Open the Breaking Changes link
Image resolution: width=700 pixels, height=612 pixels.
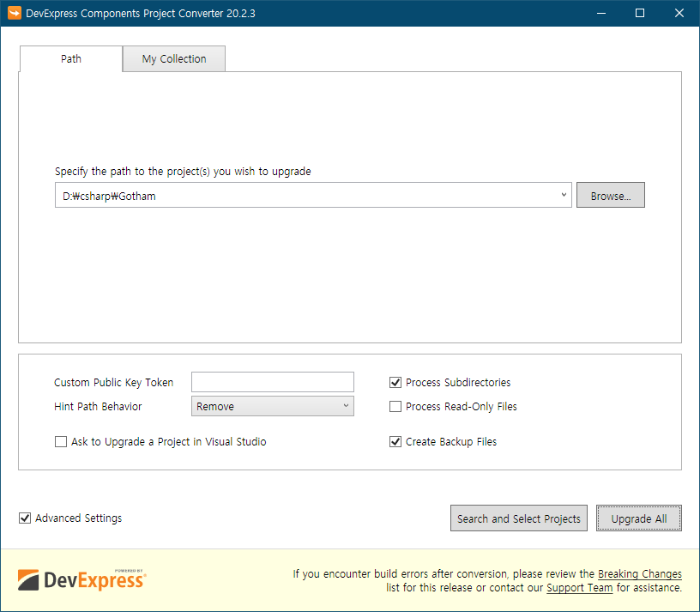[640, 574]
